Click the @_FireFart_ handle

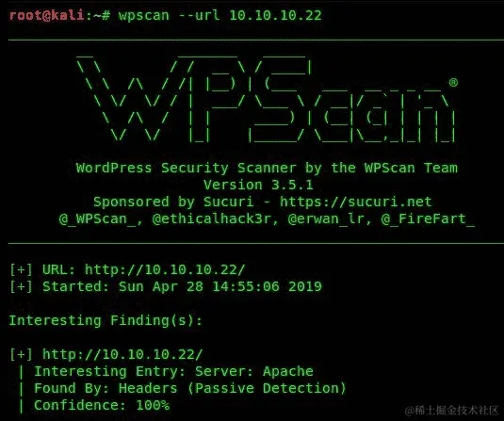(x=428, y=219)
